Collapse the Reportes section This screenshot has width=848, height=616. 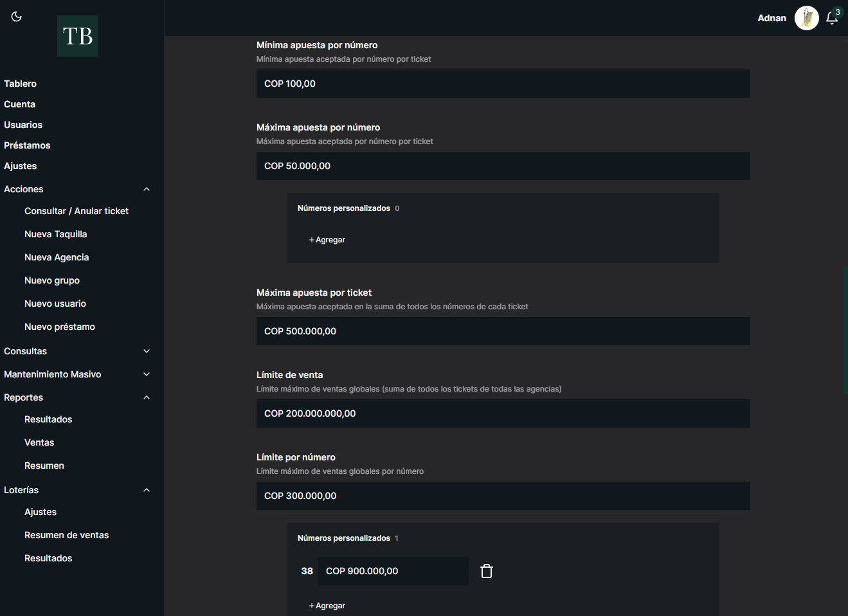147,397
